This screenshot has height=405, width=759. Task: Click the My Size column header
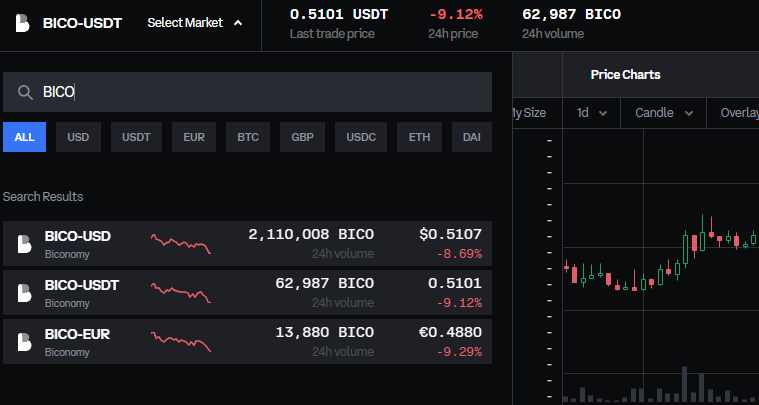[529, 113]
